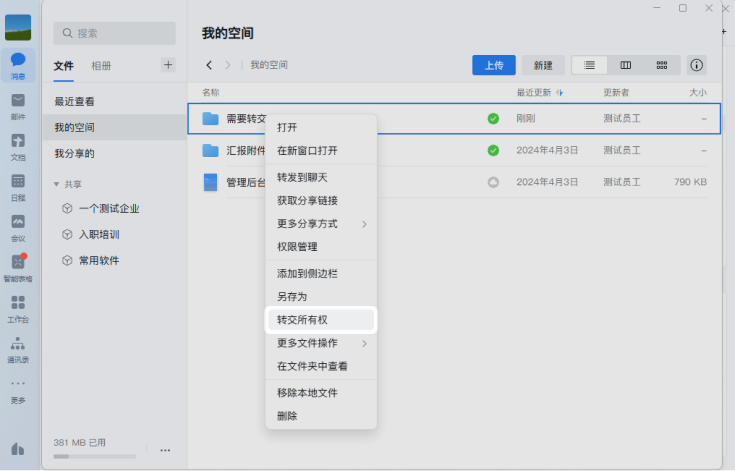The width and height of the screenshot is (735, 471).
Task: Open the Workbench grid icon
Action: click(18, 308)
